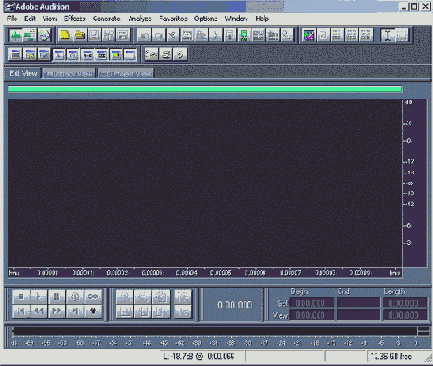Select the I-beam time selection tool
This screenshot has width=433, height=366.
(387, 35)
